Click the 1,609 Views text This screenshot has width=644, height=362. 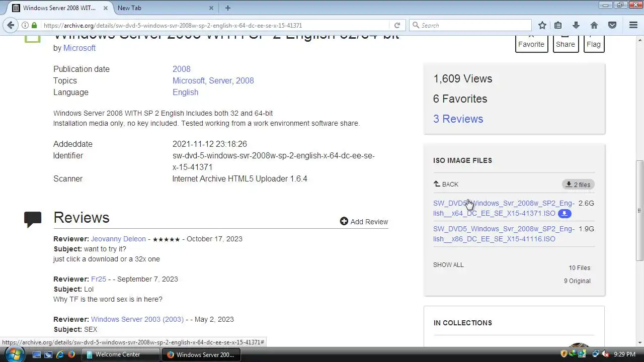[x=462, y=78]
